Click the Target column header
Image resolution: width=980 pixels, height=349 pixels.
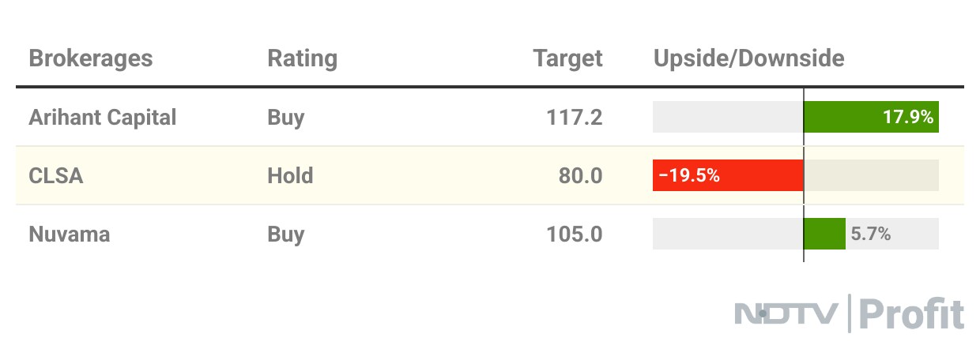(x=567, y=58)
